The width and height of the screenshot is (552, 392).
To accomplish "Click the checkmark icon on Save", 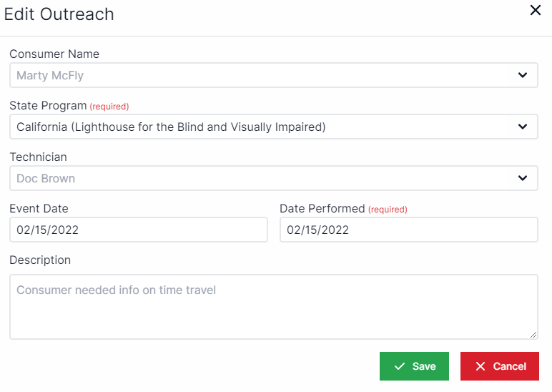I will (x=400, y=366).
